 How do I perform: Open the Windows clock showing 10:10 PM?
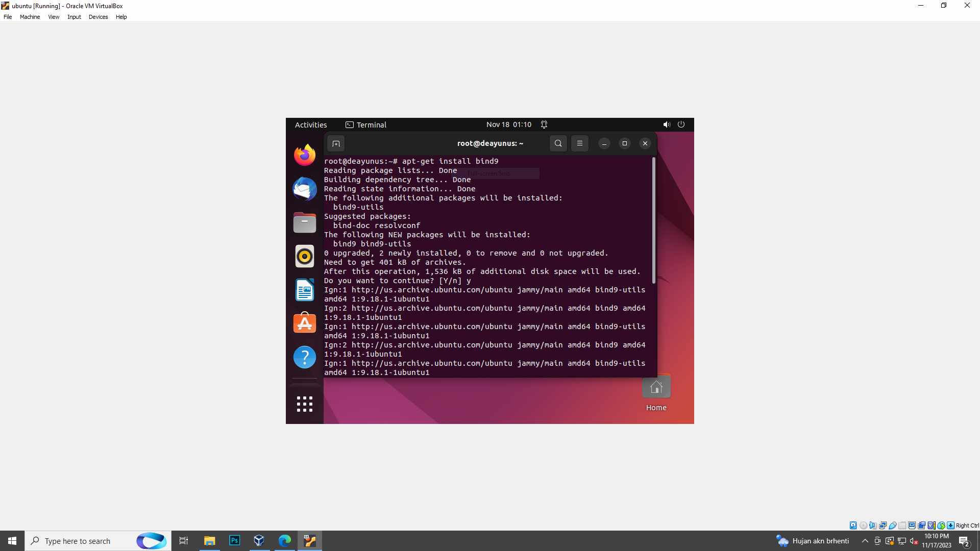(937, 541)
